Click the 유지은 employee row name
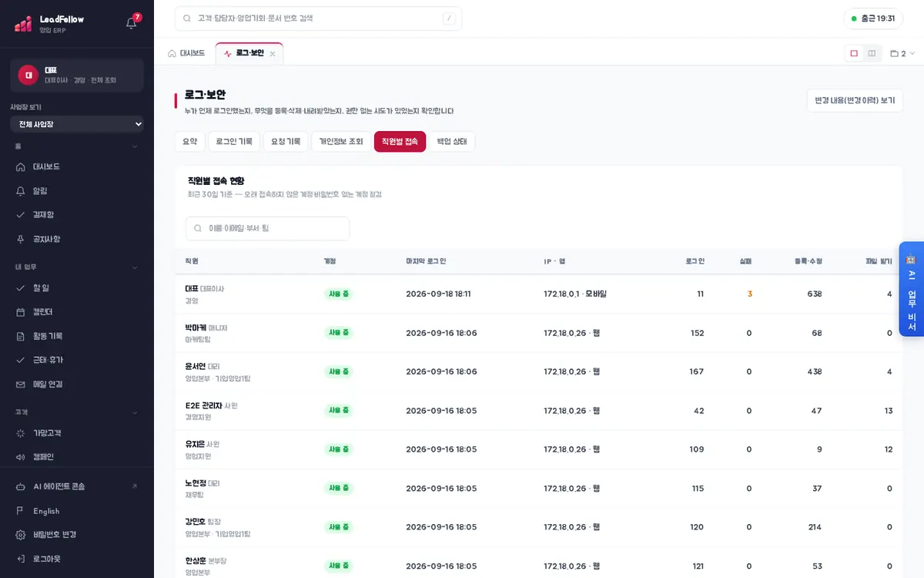Viewport: 924px width, 578px height. click(195, 444)
